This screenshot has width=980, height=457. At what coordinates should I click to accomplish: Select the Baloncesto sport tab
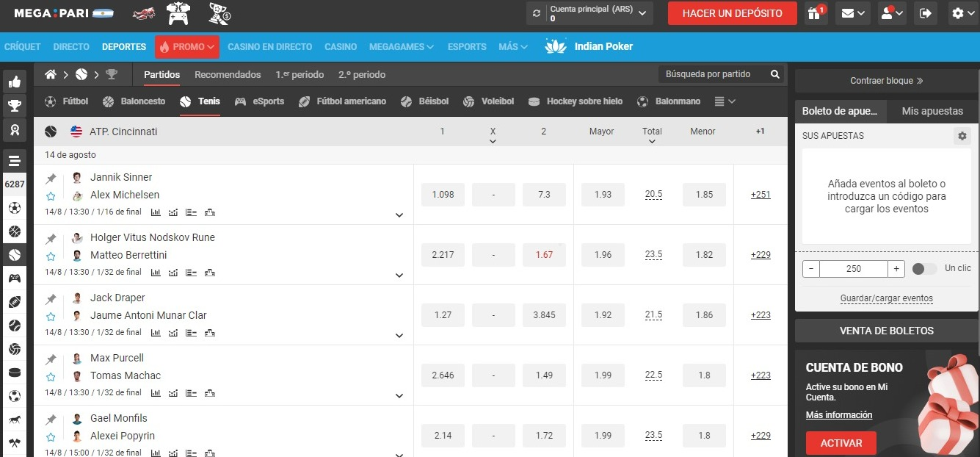coord(134,101)
